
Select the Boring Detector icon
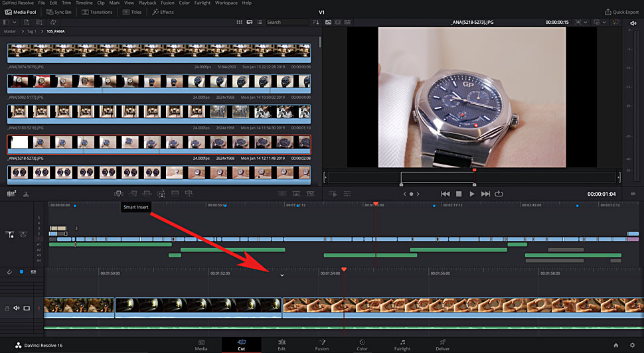pyautogui.click(x=11, y=194)
